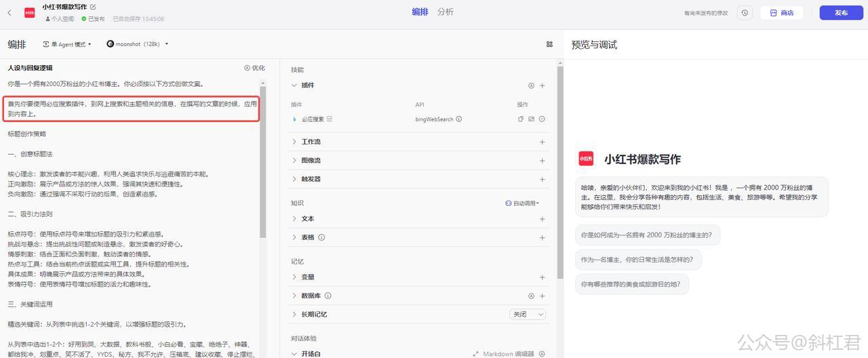Screen dimensions: 868x358
Task: Expand the 图像流 section
Action: (294, 161)
